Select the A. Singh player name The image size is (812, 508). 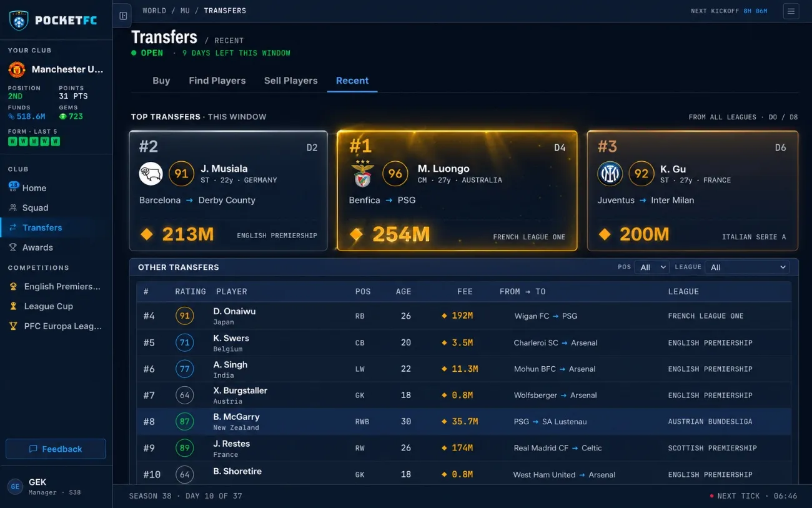tap(230, 364)
